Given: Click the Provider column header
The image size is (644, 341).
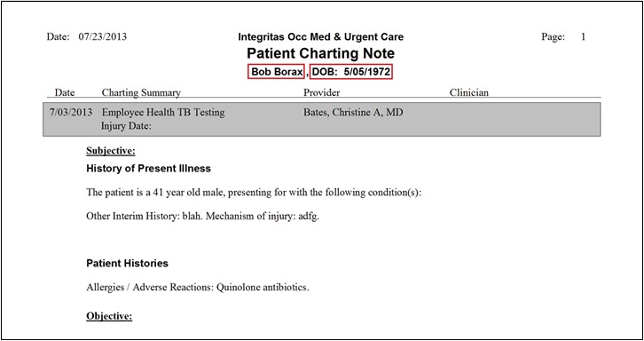Looking at the screenshot, I should click(x=322, y=92).
